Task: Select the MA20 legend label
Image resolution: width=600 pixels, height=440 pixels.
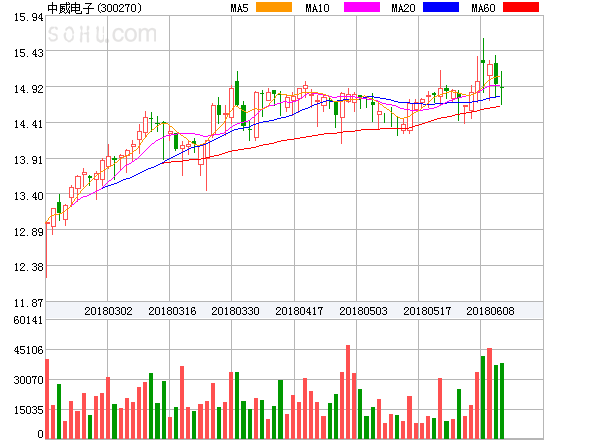Action: click(x=403, y=8)
